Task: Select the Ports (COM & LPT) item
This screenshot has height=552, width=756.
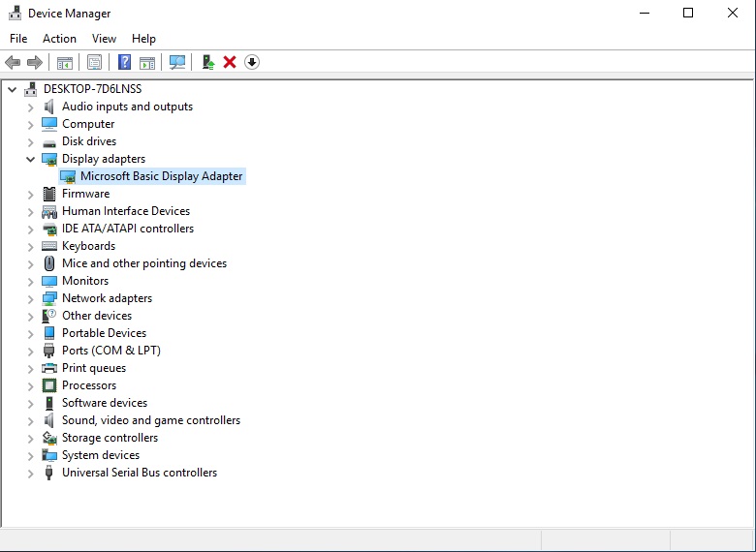Action: [x=110, y=351]
